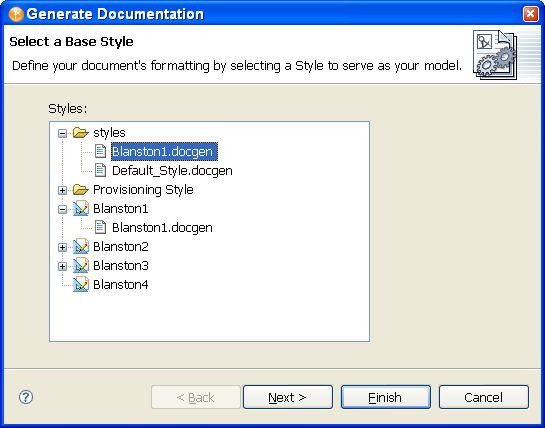Viewport: 545px width, 428px height.
Task: Expand the Provisioning Style folder
Action: pyautogui.click(x=63, y=190)
